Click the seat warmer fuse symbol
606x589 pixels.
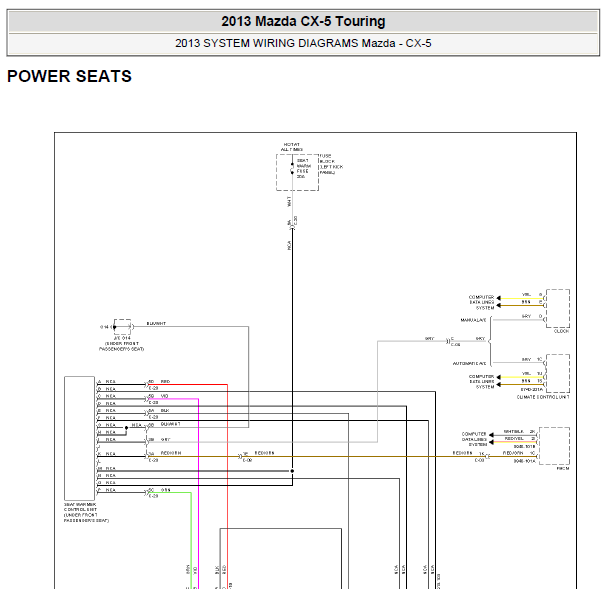292,168
